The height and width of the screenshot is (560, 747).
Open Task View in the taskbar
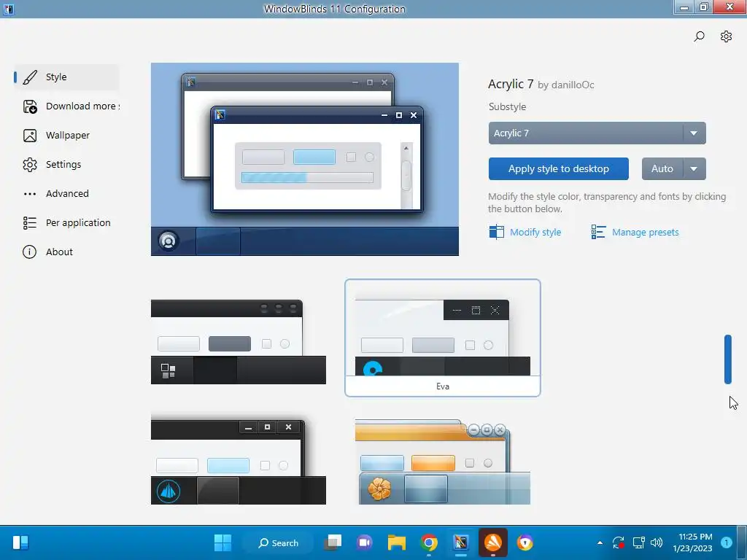coord(333,542)
